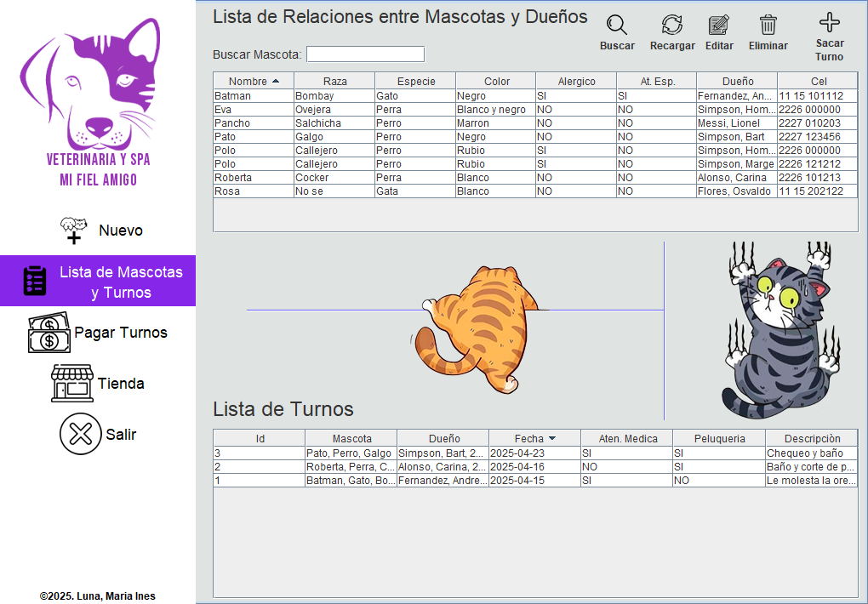Click the Cocker breed cell

334,178
